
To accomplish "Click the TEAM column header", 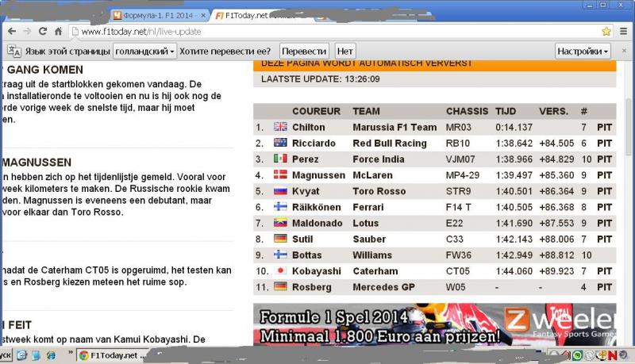I will [366, 111].
